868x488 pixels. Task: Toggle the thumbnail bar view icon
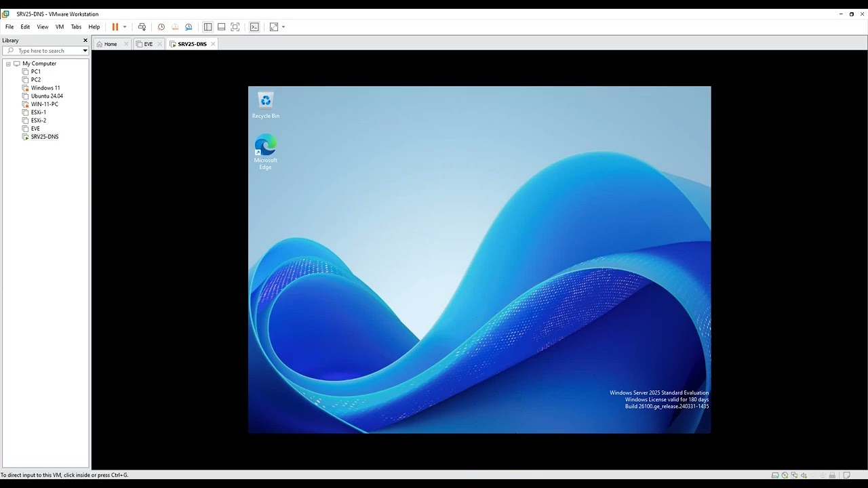point(221,27)
